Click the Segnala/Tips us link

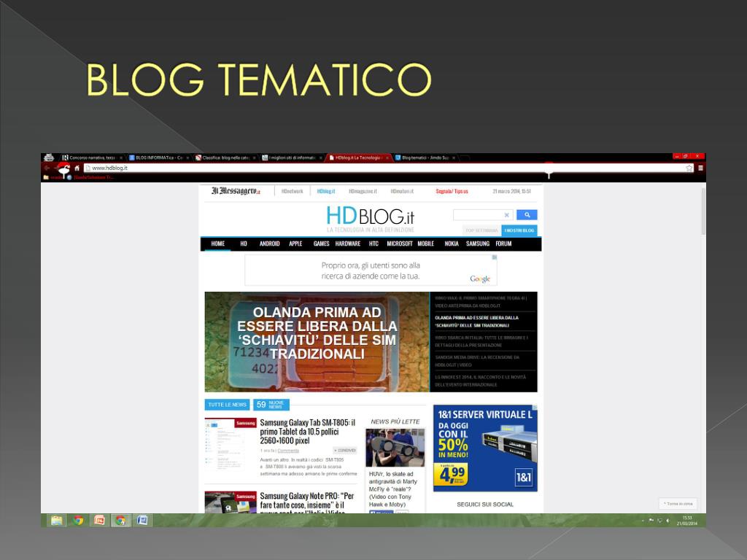(452, 192)
